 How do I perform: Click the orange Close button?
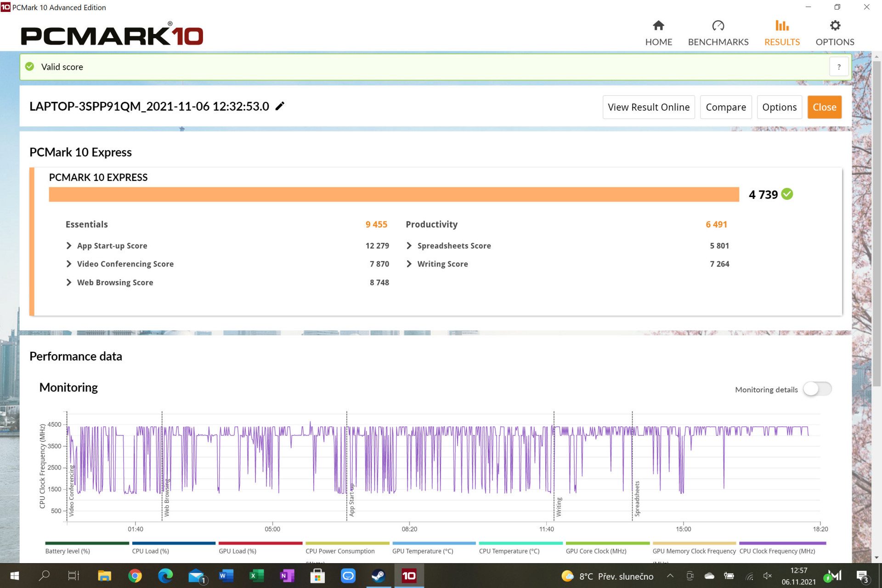click(x=825, y=107)
